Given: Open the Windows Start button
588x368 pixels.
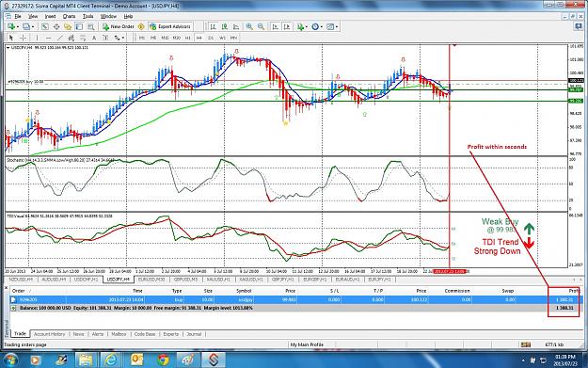Looking at the screenshot, I should 10,360.
